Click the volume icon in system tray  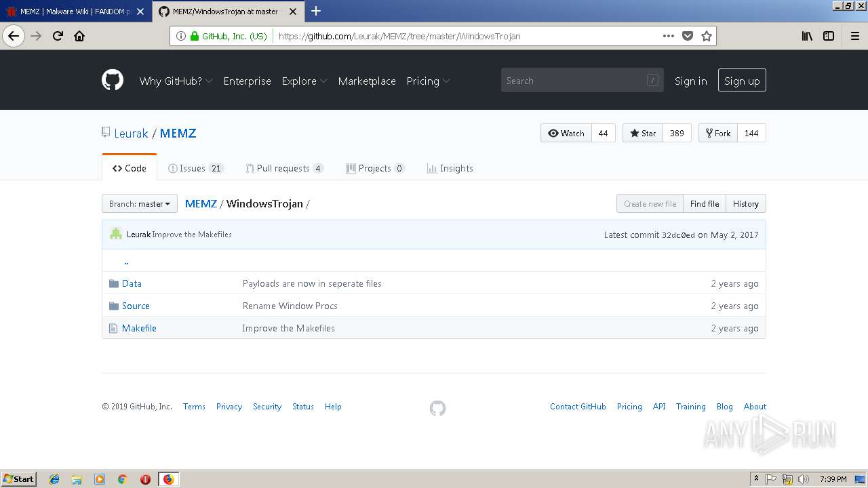click(803, 479)
